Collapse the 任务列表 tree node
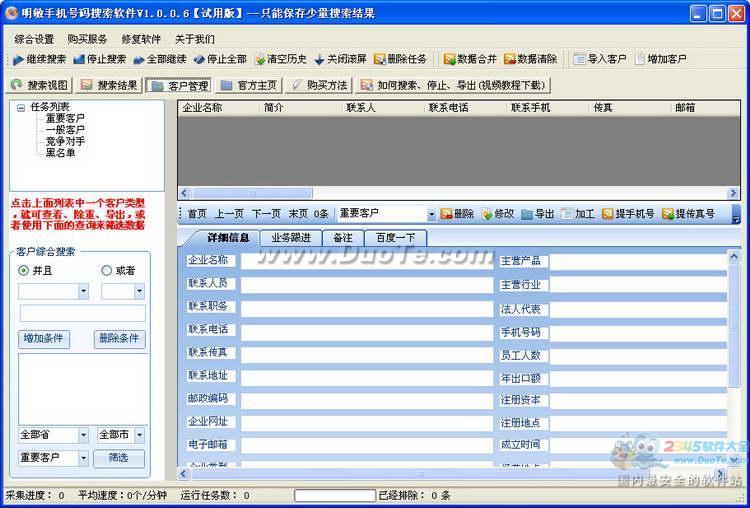Viewport: 750px width, 508px height. click(x=21, y=108)
